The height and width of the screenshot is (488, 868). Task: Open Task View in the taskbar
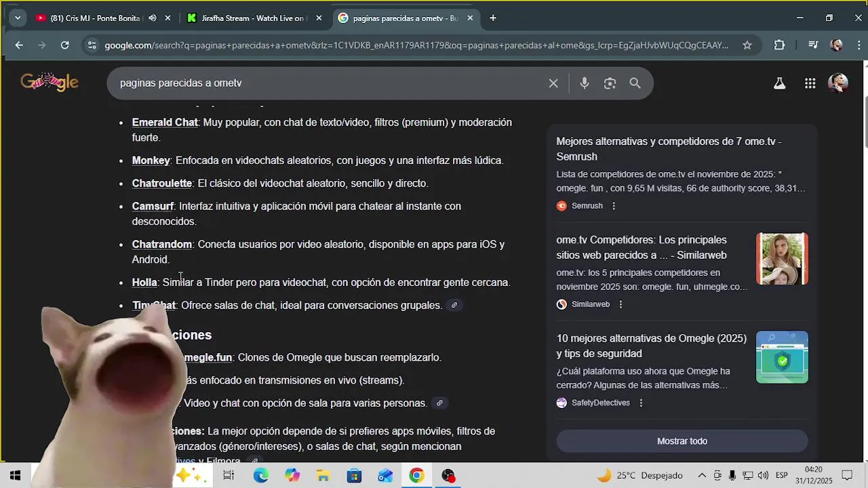point(229,476)
